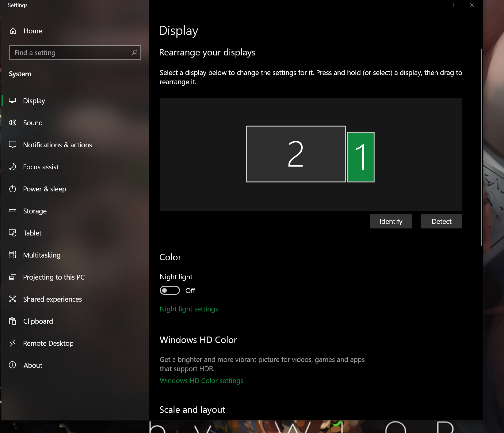Select the Clipboard icon in sidebar

click(13, 321)
